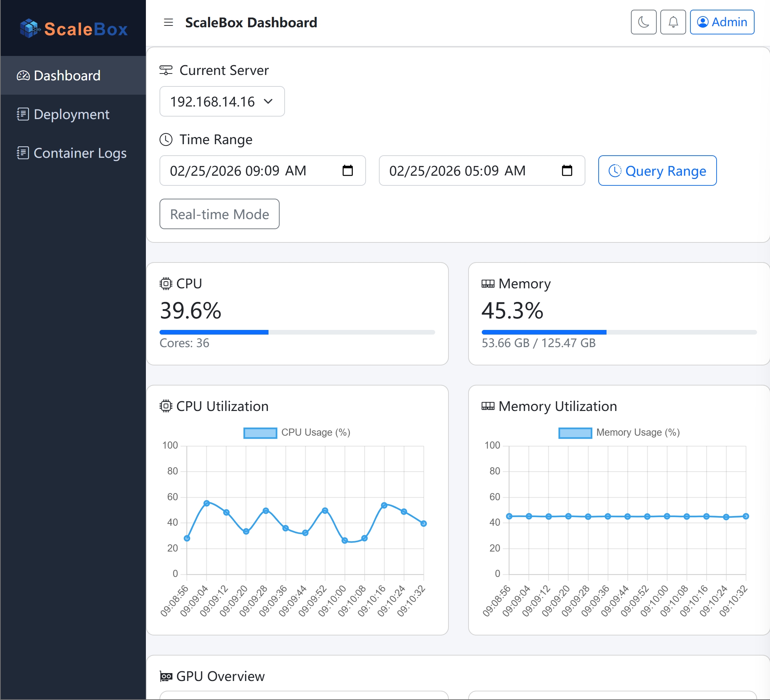This screenshot has width=770, height=700.
Task: Click the CPU Utilization chart icon
Action: point(166,406)
